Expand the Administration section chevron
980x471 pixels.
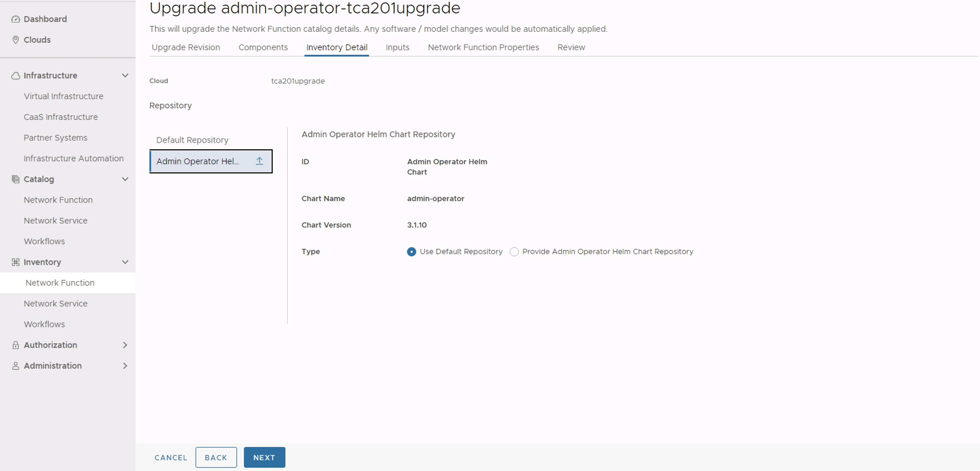[125, 366]
